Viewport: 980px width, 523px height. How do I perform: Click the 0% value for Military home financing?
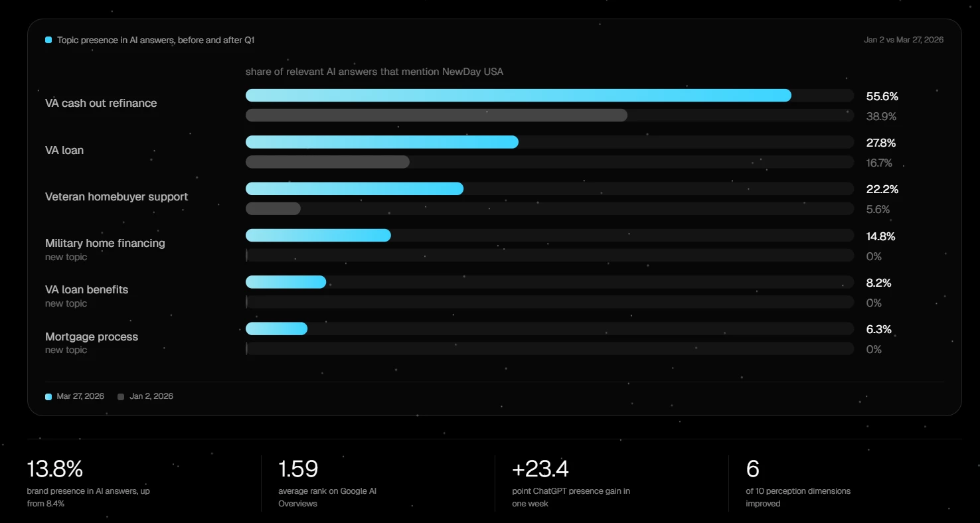(874, 256)
